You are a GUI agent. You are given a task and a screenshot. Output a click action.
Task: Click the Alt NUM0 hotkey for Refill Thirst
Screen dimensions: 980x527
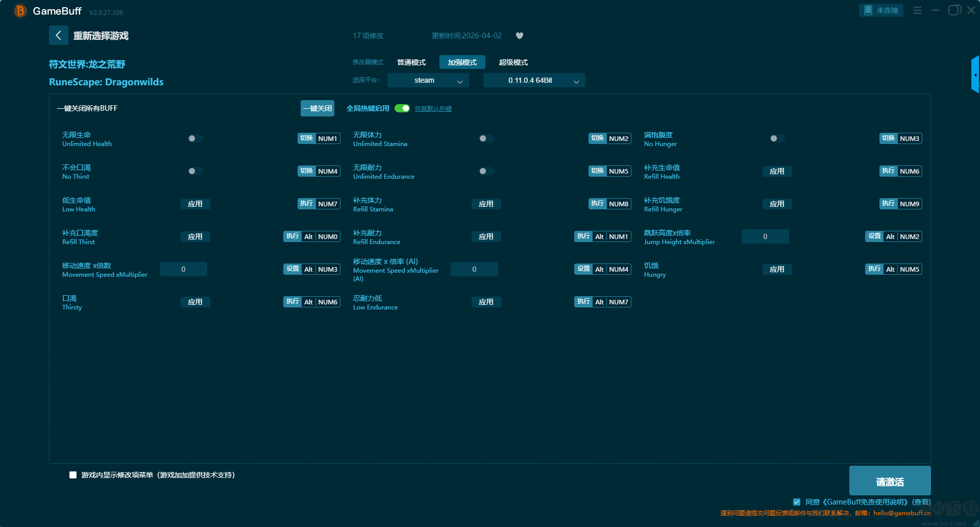pyautogui.click(x=312, y=236)
